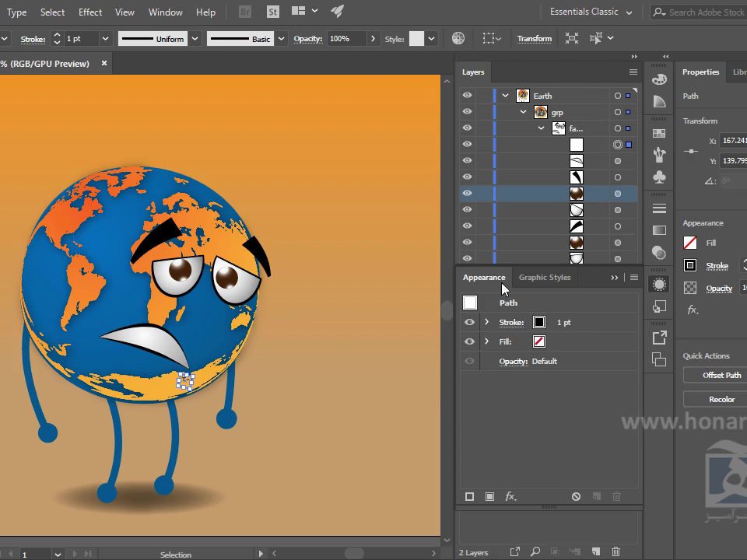This screenshot has height=560, width=747.
Task: Hide the Fill attribute in Appearance panel
Action: coord(469,341)
